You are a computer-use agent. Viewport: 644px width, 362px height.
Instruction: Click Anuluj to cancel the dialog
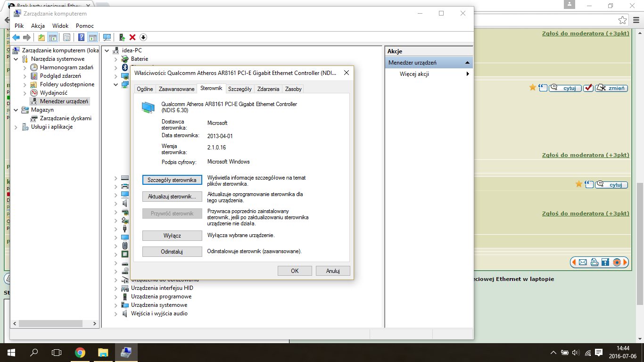[x=333, y=271]
